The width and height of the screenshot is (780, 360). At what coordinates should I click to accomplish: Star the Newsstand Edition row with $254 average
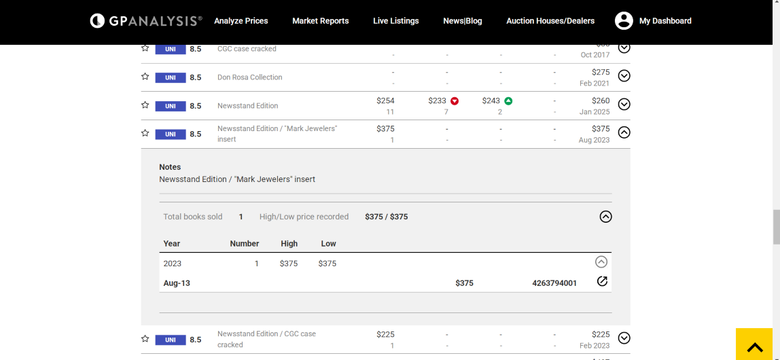pyautogui.click(x=145, y=104)
